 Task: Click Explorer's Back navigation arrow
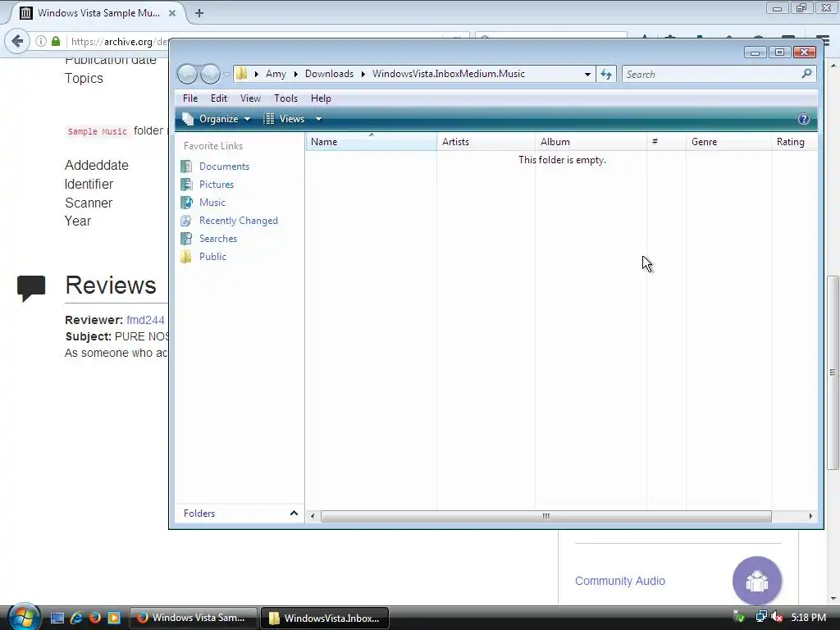(188, 74)
